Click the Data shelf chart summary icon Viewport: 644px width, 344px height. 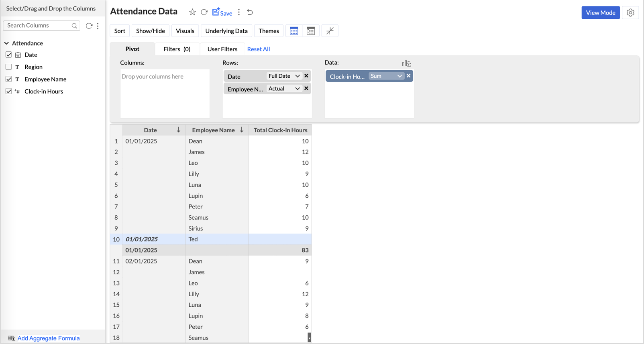406,63
